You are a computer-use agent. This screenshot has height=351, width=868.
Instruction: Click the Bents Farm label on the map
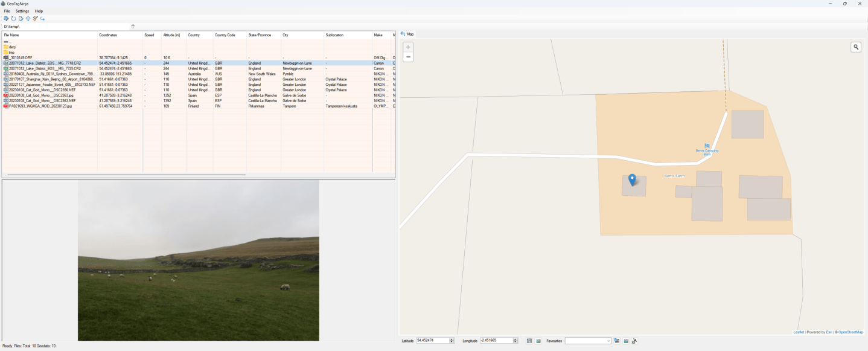674,176
